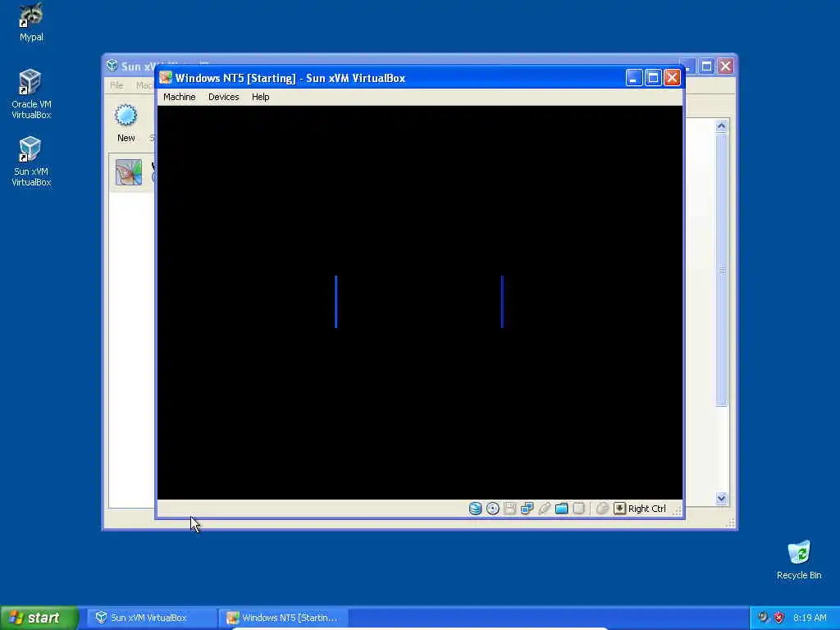Image resolution: width=840 pixels, height=630 pixels.
Task: Open the Machine menu in VM window
Action: [x=179, y=97]
